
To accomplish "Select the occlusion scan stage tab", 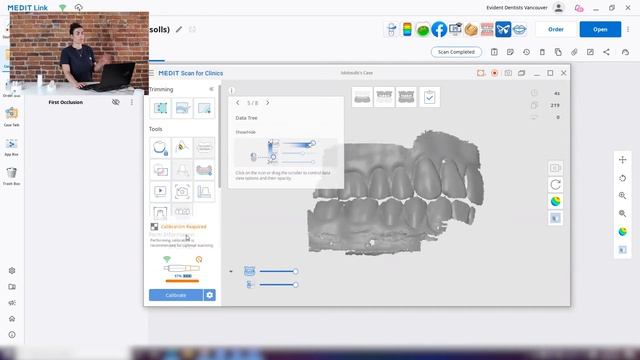I will point(406,97).
